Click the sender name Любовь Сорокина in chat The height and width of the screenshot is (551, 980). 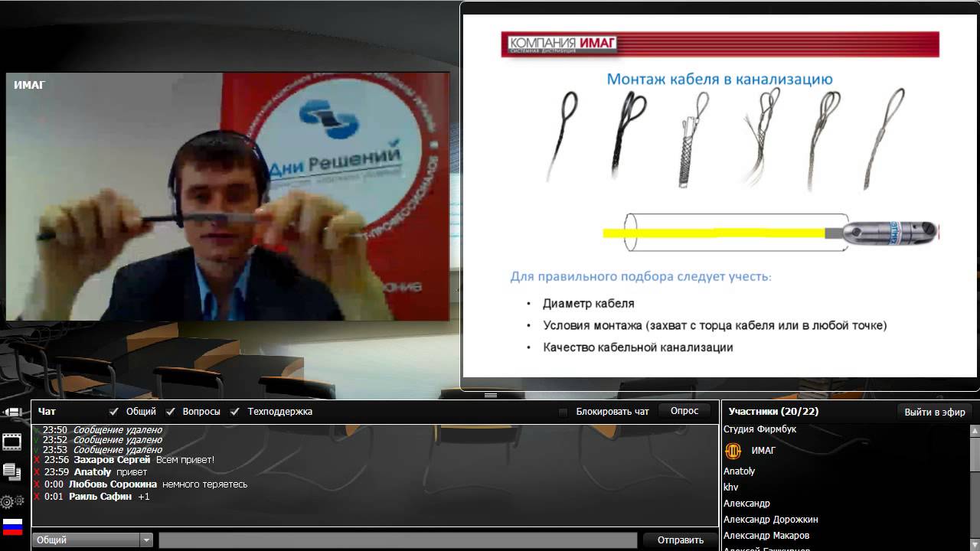pos(113,484)
